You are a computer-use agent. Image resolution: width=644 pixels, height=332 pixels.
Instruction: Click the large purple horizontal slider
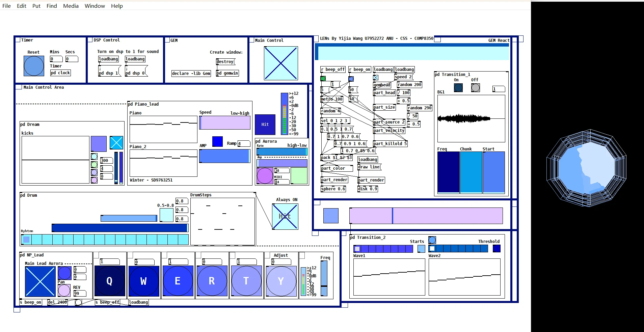pos(426,216)
